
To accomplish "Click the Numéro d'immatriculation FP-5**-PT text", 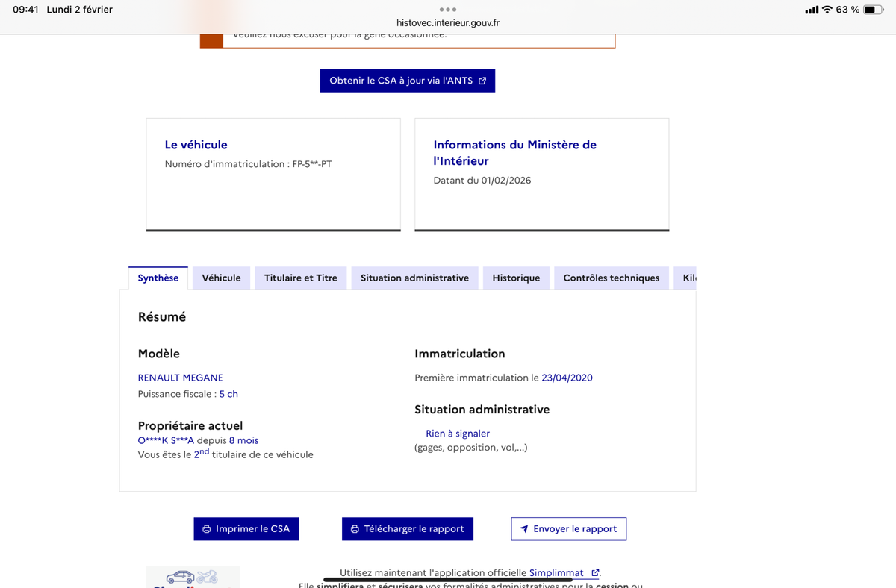I will (x=249, y=164).
